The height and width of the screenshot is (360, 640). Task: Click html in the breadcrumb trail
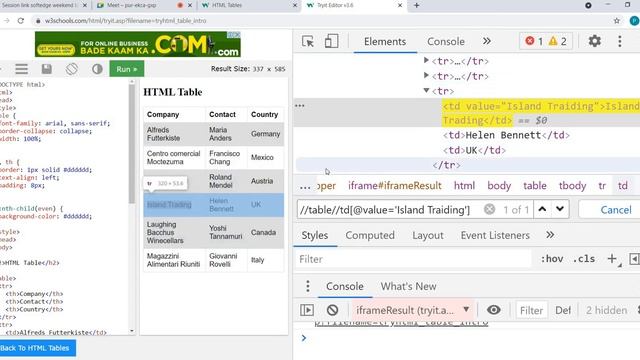(x=464, y=186)
